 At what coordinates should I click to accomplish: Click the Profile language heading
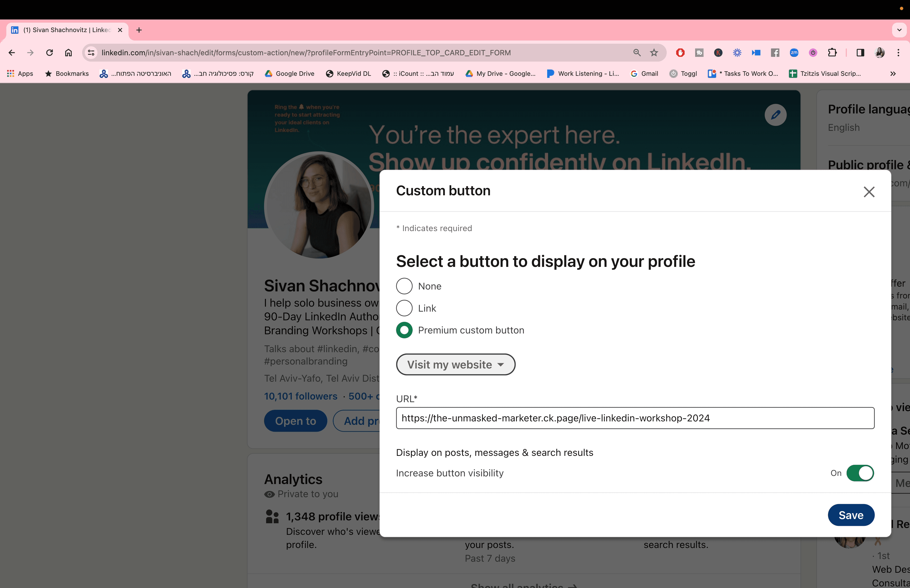point(869,109)
